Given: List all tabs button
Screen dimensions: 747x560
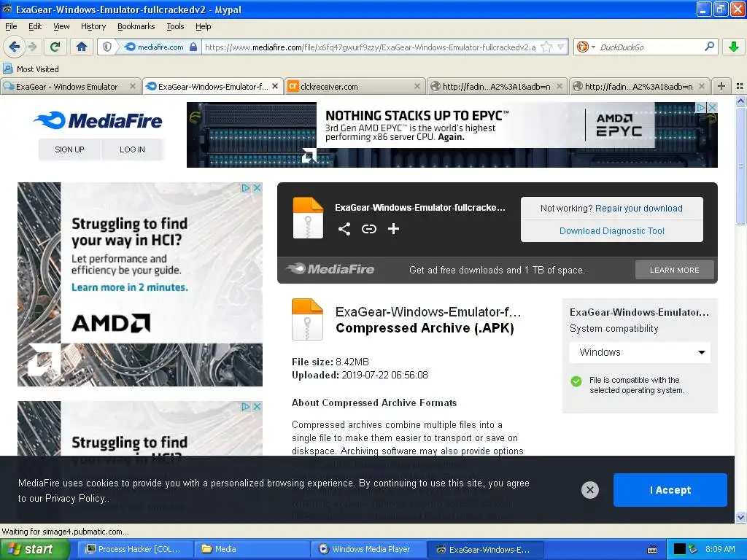Looking at the screenshot, I should tap(740, 86).
